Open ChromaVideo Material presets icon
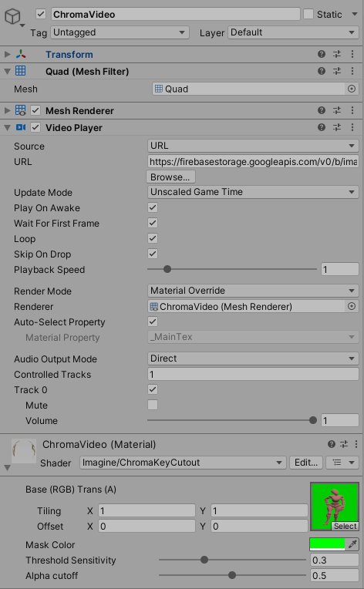Viewport: 364px width, 589px height. [x=344, y=444]
